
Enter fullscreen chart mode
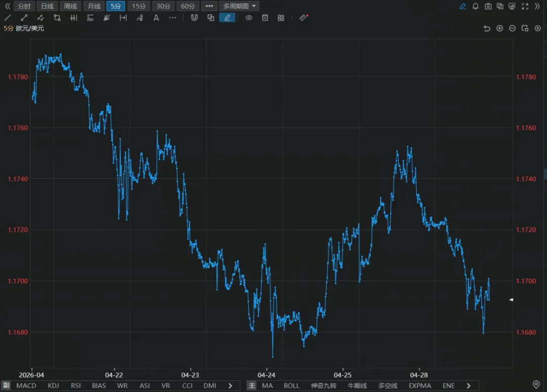(x=525, y=6)
